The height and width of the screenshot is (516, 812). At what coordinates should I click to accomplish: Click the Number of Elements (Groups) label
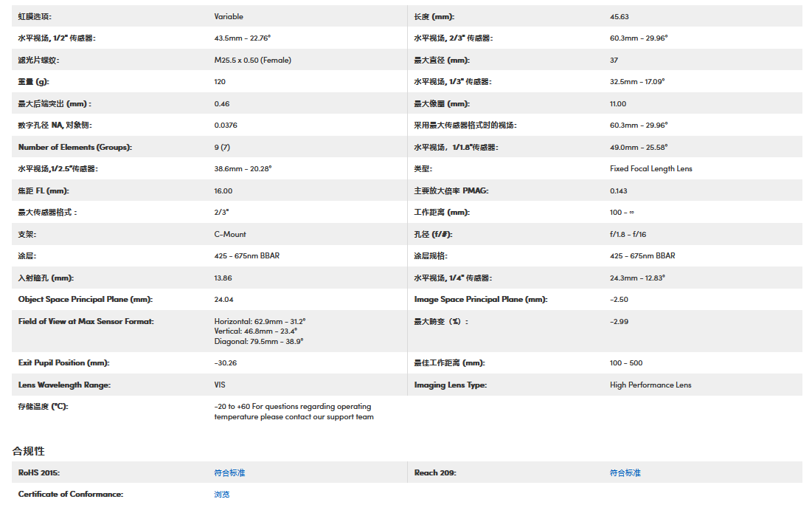point(75,148)
